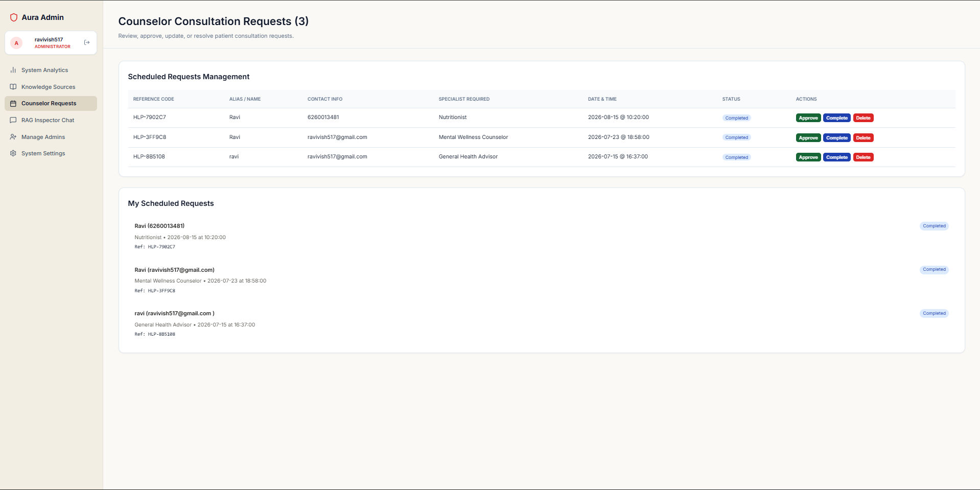Click the Aura Admin shield logo

click(x=14, y=17)
